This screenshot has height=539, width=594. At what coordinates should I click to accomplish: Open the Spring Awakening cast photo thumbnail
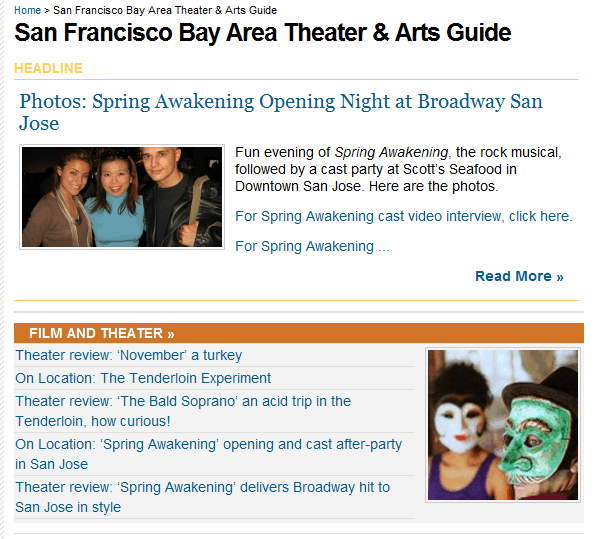point(122,197)
